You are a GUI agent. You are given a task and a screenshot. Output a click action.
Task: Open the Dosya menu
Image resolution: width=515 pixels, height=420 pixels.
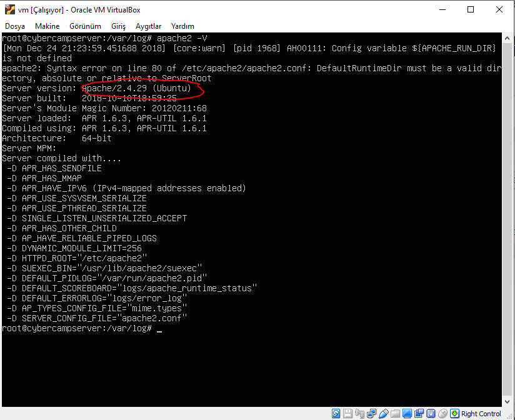pyautogui.click(x=15, y=26)
